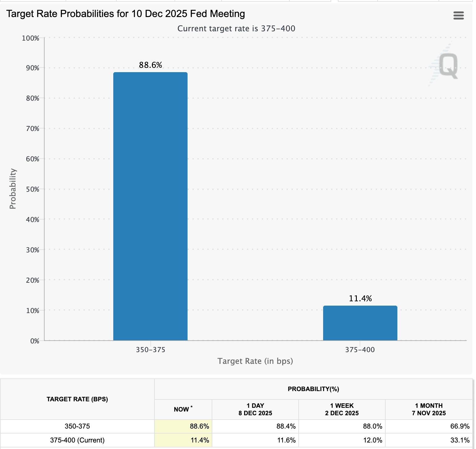The height and width of the screenshot is (449, 476).
Task: Click the 375-400 probability bar
Action: click(x=360, y=323)
